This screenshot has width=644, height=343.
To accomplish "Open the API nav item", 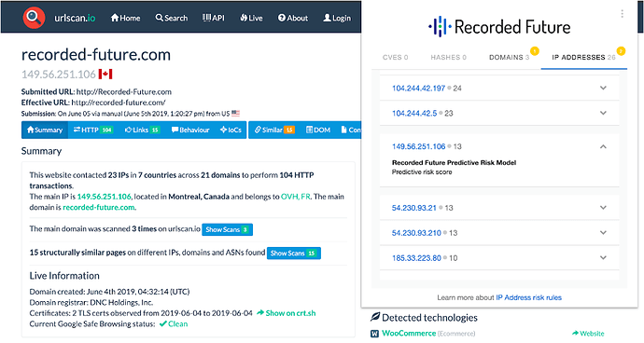I will tap(214, 18).
